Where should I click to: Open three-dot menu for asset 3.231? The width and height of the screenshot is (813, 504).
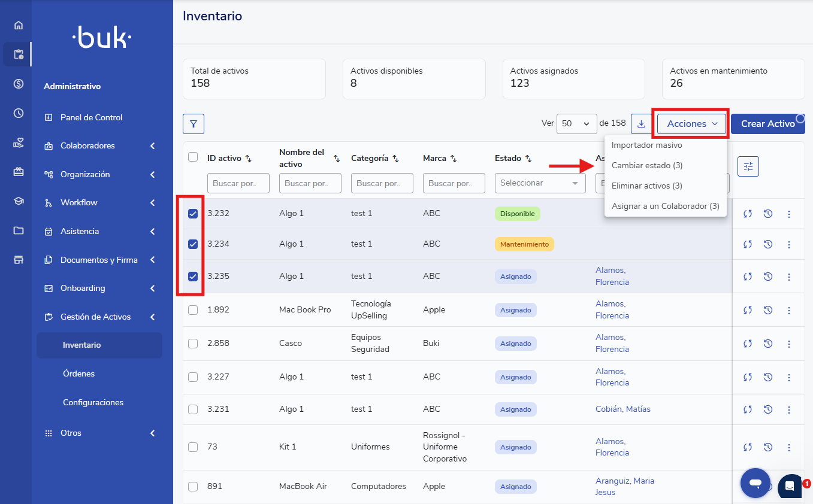tap(788, 409)
